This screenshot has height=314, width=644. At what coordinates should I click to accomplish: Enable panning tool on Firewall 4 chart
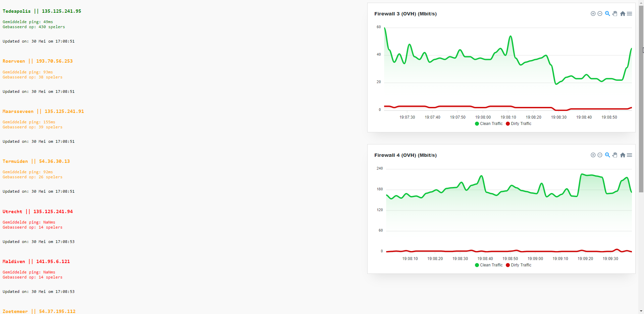(615, 155)
